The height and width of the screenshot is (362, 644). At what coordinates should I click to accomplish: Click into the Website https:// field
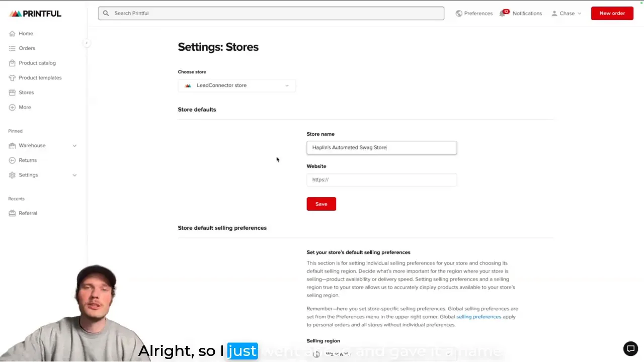tap(381, 180)
